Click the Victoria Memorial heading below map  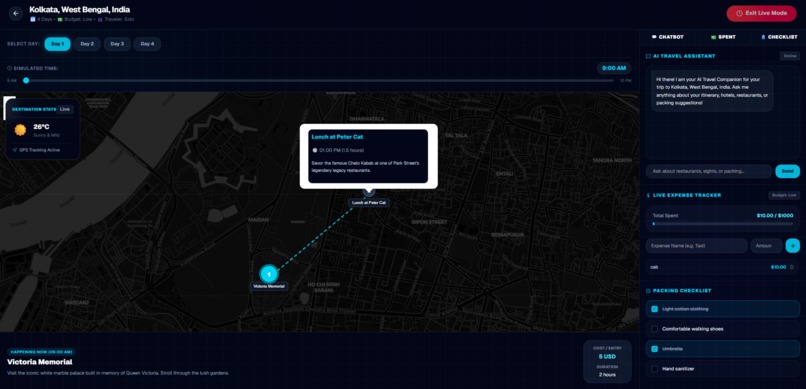tap(40, 362)
